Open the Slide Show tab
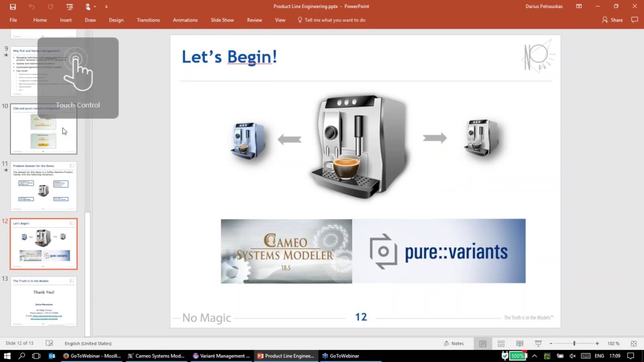Screen dimensions: 644x362 point(222,20)
